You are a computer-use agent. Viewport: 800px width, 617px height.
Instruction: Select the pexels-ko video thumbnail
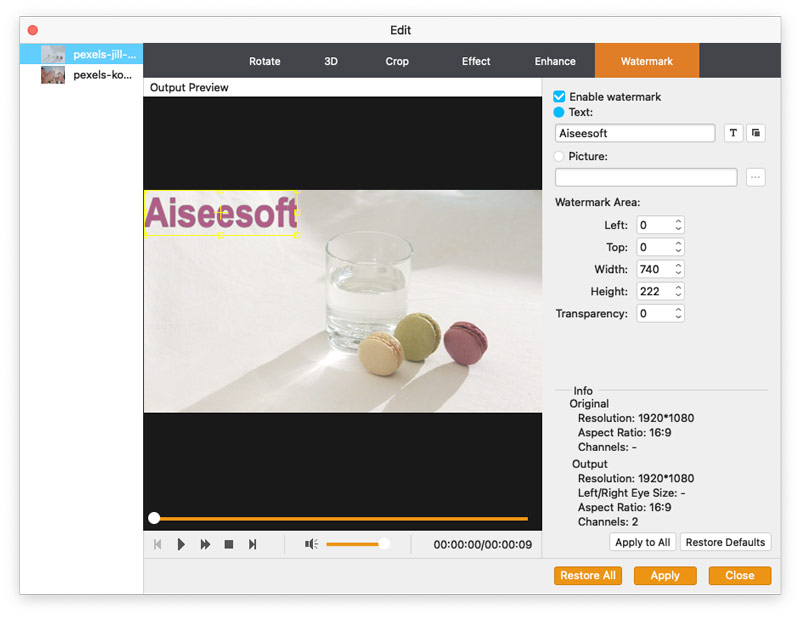point(53,75)
